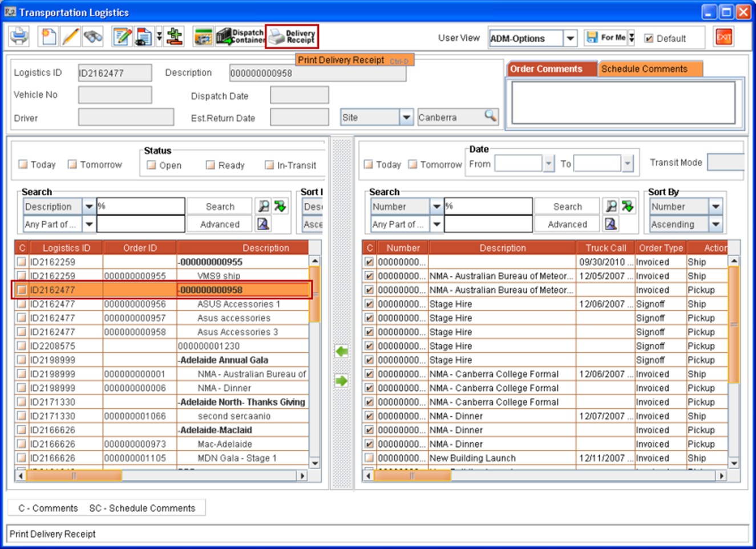
Task: Enable the Open status checkbox
Action: pyautogui.click(x=151, y=165)
